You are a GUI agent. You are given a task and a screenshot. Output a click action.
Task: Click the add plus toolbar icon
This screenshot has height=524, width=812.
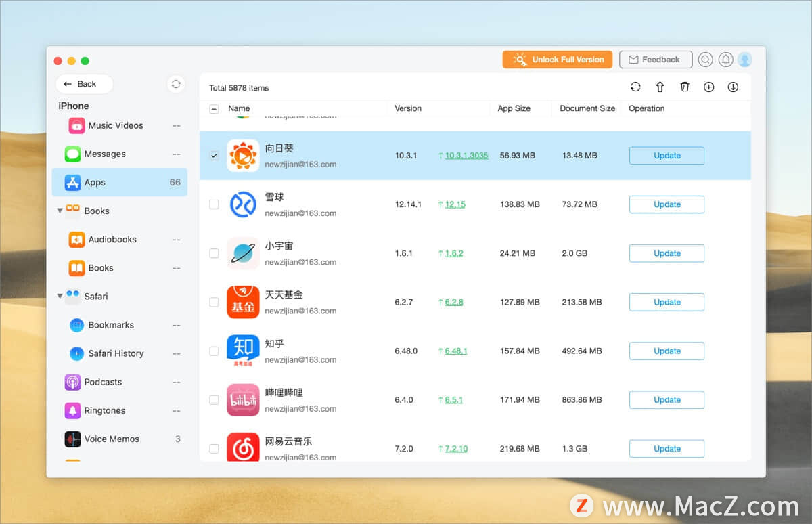point(709,87)
